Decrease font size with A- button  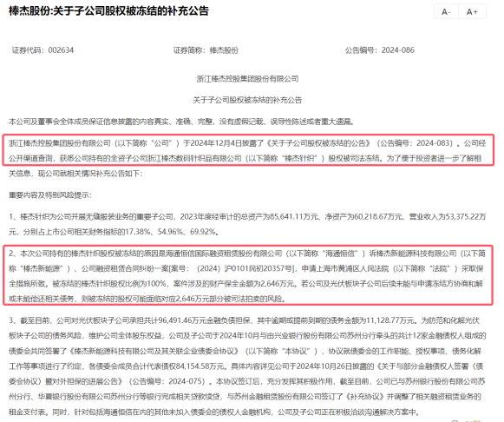coord(446,12)
